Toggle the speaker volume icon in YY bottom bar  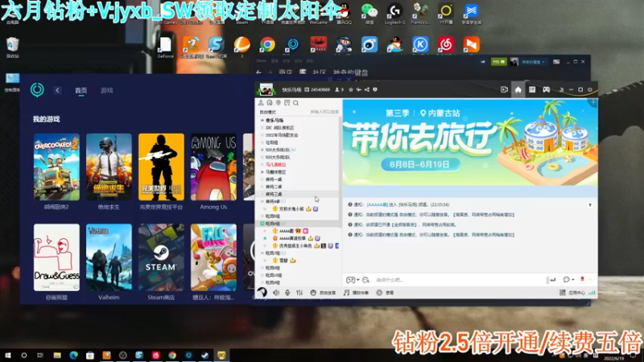point(276,293)
